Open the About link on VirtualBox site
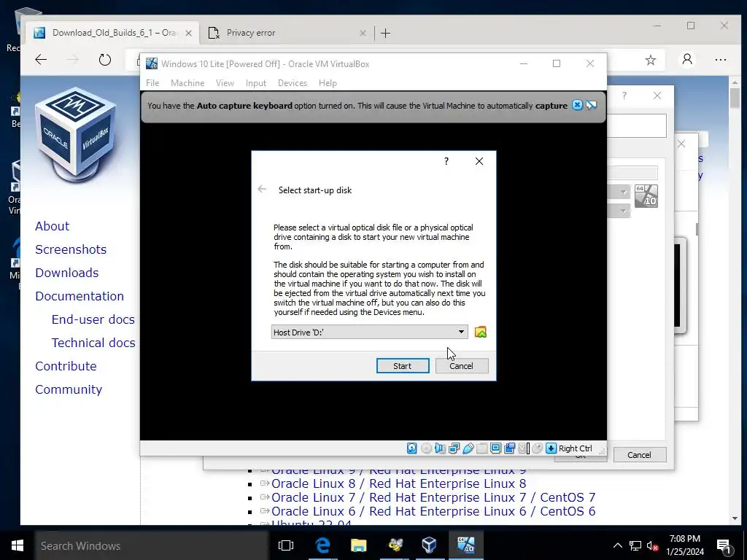Screen dimensions: 747x560 coord(53,226)
